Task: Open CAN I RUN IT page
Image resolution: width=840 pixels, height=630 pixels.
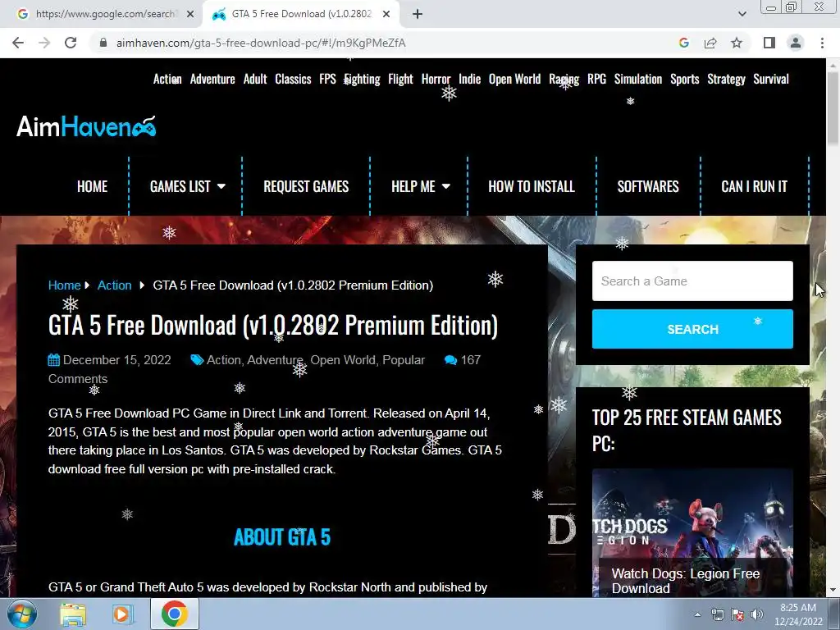Action: [x=754, y=186]
